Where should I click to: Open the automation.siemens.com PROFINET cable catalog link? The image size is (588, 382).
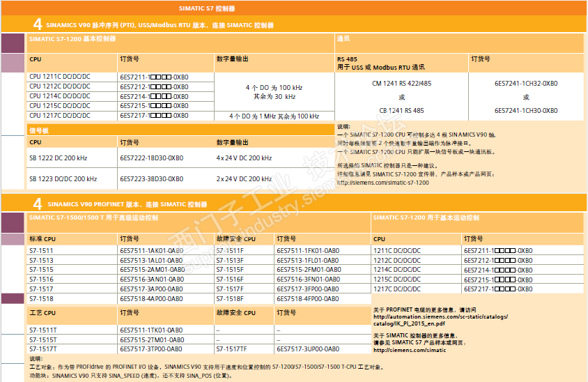point(440,320)
